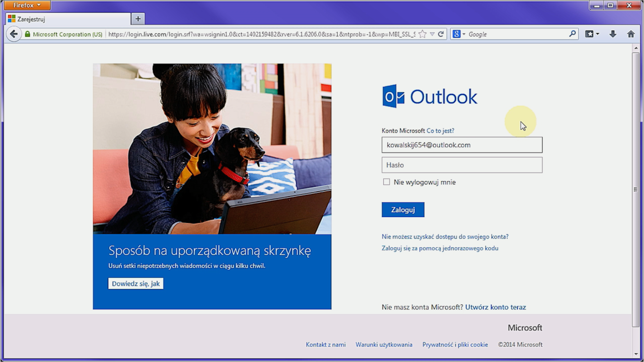The height and width of the screenshot is (362, 644).
Task: Tick the 'Nie wylogowuj mnie' checkbox
Action: coord(386,182)
